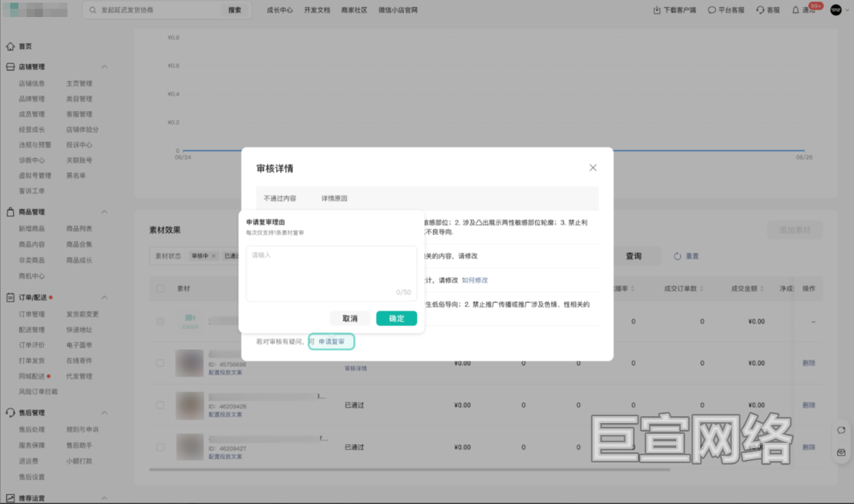Click 删除 for row ID 46209428
The width and height of the screenshot is (854, 504).
tap(808, 405)
